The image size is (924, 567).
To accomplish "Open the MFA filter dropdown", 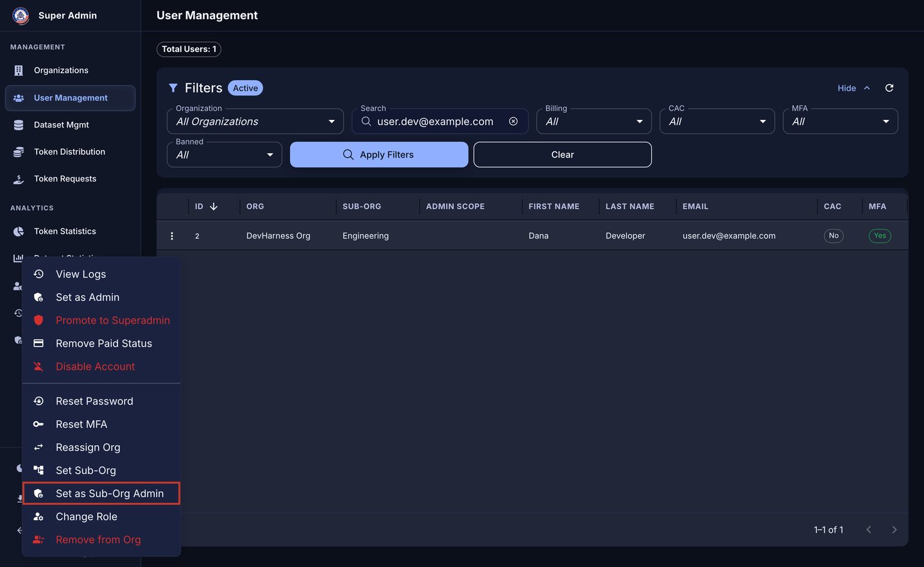I will [x=841, y=121].
